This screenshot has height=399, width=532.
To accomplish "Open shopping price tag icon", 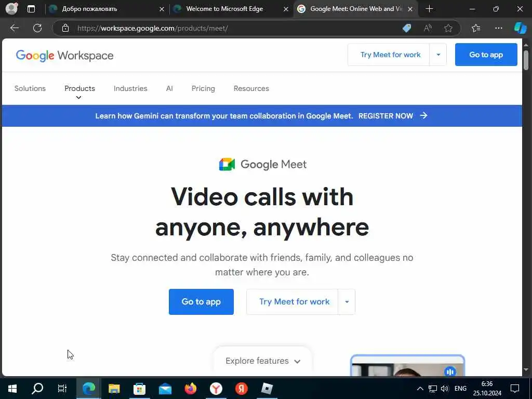I will tap(406, 28).
